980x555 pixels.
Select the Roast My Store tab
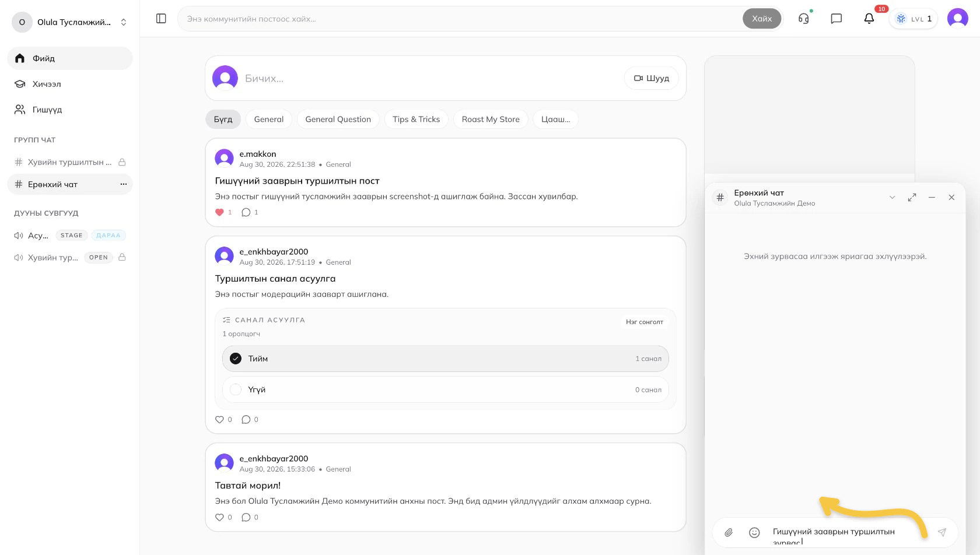click(x=491, y=119)
